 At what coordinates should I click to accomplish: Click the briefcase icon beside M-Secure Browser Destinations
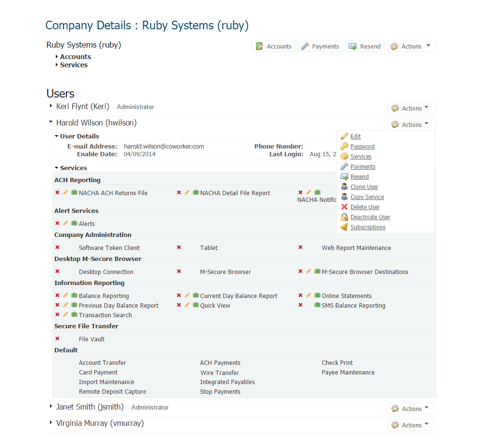[x=317, y=272]
